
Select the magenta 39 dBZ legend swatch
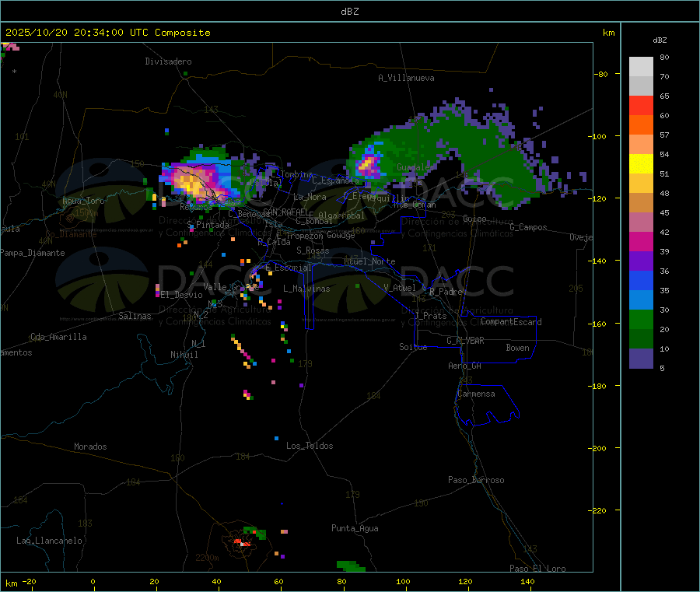click(x=641, y=241)
